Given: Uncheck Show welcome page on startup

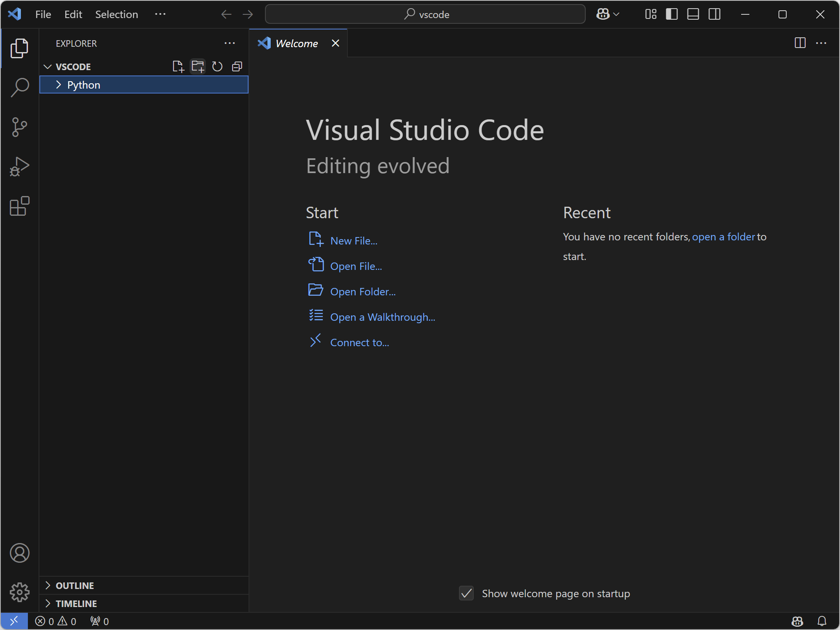Looking at the screenshot, I should (466, 593).
